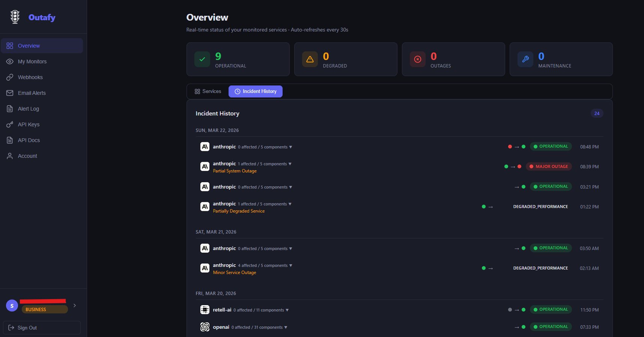Screen dimensions: 644x337
Task: Click the green Operational checkmark icon
Action: pos(202,59)
